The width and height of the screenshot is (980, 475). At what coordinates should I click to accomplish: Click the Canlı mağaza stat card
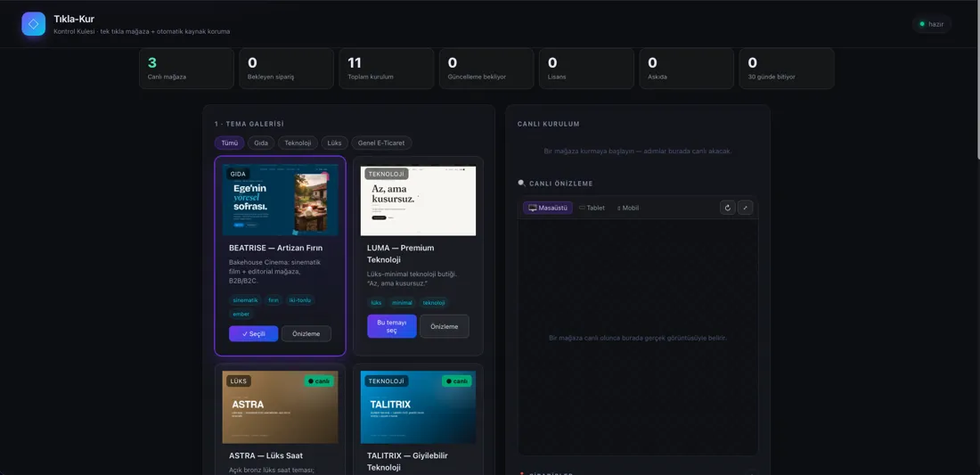click(186, 68)
